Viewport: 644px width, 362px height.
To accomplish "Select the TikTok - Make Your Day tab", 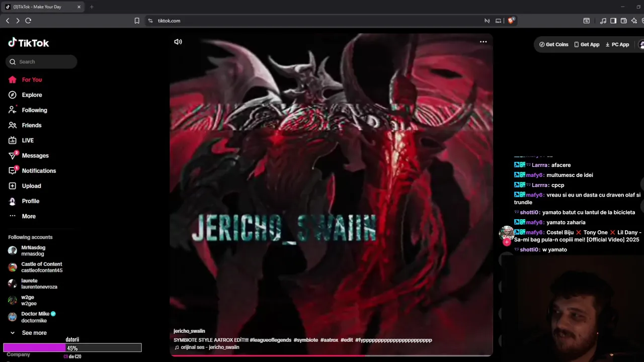I will coord(43,7).
